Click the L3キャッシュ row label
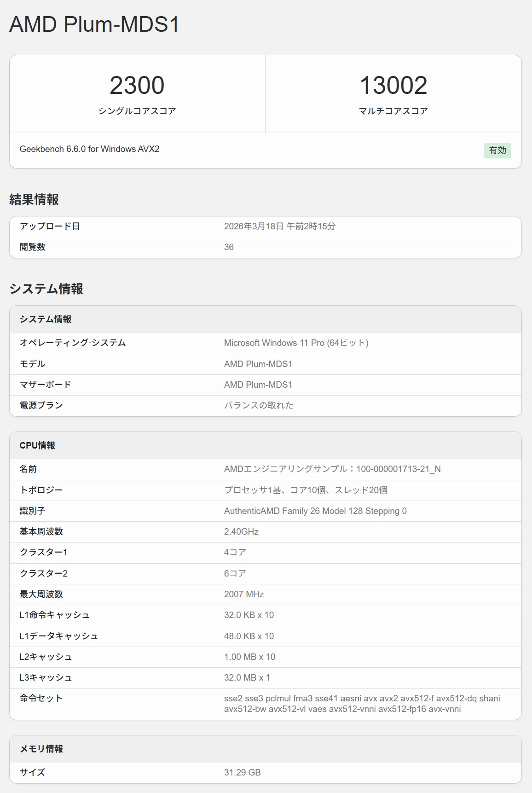 46,677
